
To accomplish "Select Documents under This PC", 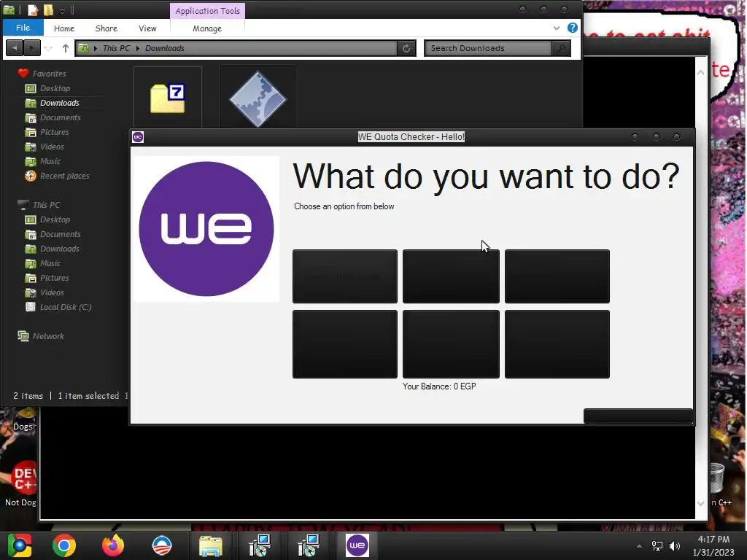I will 53,234.
